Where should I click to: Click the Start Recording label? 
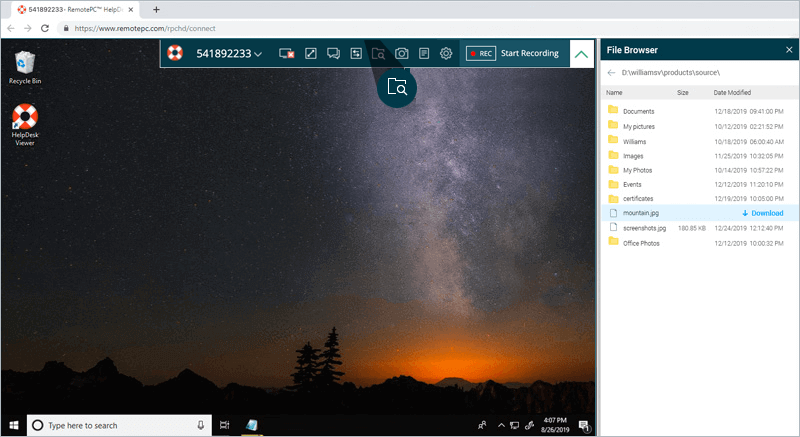coord(529,53)
